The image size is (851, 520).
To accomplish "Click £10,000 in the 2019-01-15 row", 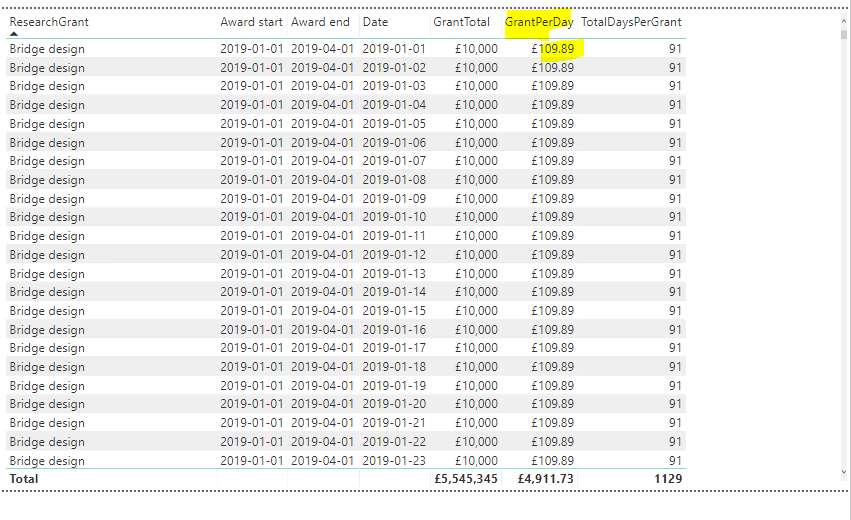I will tap(476, 310).
